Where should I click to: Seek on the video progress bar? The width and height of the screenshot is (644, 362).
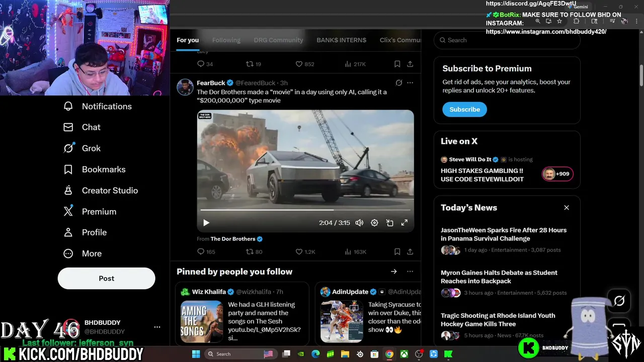pyautogui.click(x=305, y=210)
